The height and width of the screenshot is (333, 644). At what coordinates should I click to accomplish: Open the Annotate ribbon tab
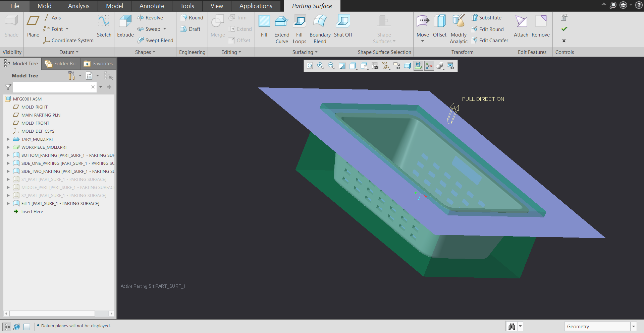pos(152,6)
